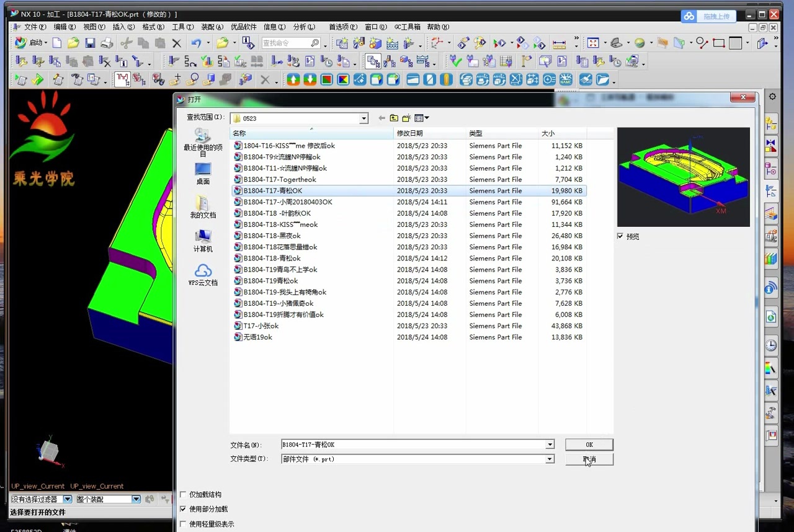The width and height of the screenshot is (794, 532).
Task: Click the Find Command (查找命令) search box
Action: click(291, 43)
